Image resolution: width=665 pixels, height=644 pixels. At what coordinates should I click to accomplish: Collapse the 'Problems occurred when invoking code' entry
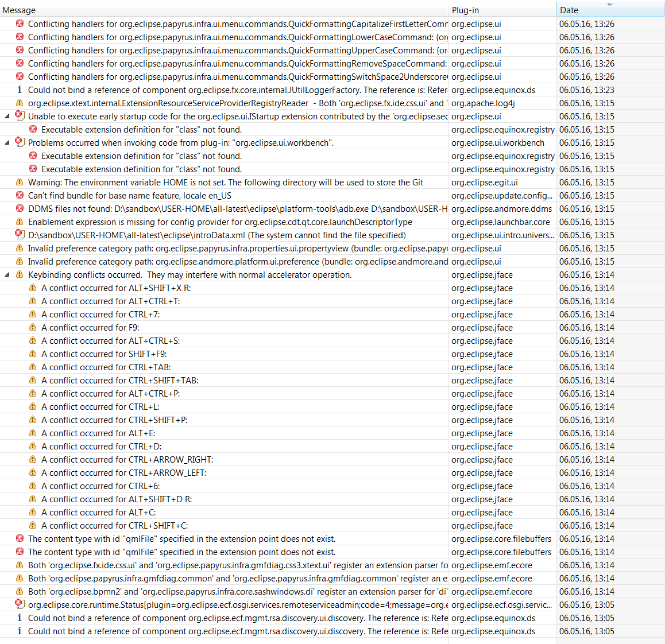point(7,143)
